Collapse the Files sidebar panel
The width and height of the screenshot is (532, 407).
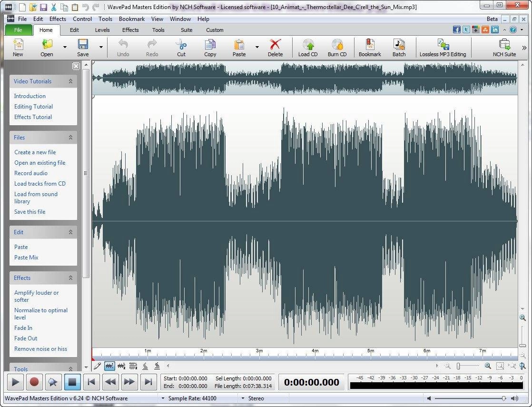(70, 137)
